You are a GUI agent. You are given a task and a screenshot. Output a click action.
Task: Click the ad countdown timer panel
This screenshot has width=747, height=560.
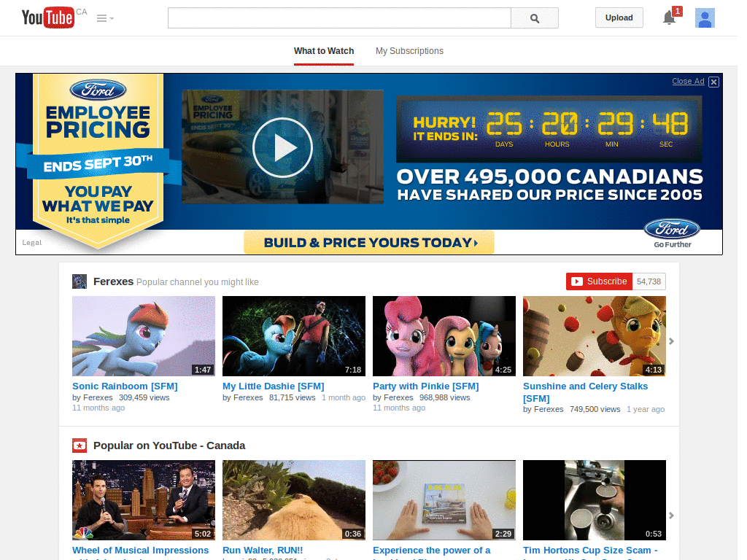coord(549,129)
